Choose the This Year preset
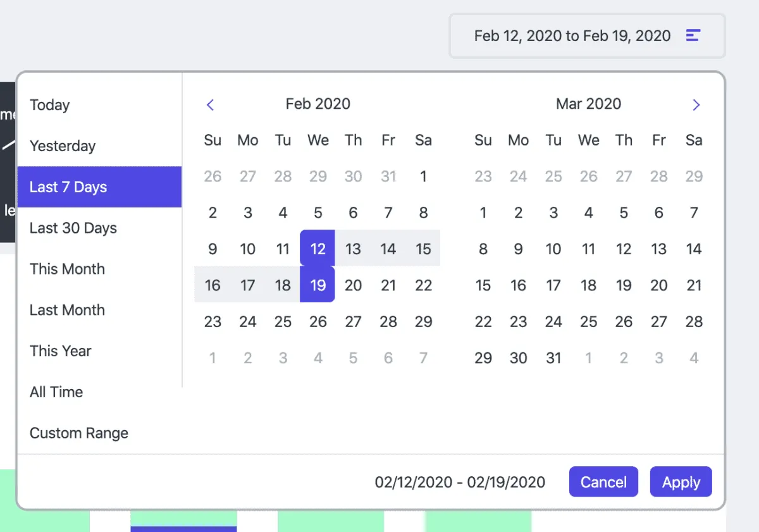Viewport: 759px width, 532px height. click(x=61, y=351)
